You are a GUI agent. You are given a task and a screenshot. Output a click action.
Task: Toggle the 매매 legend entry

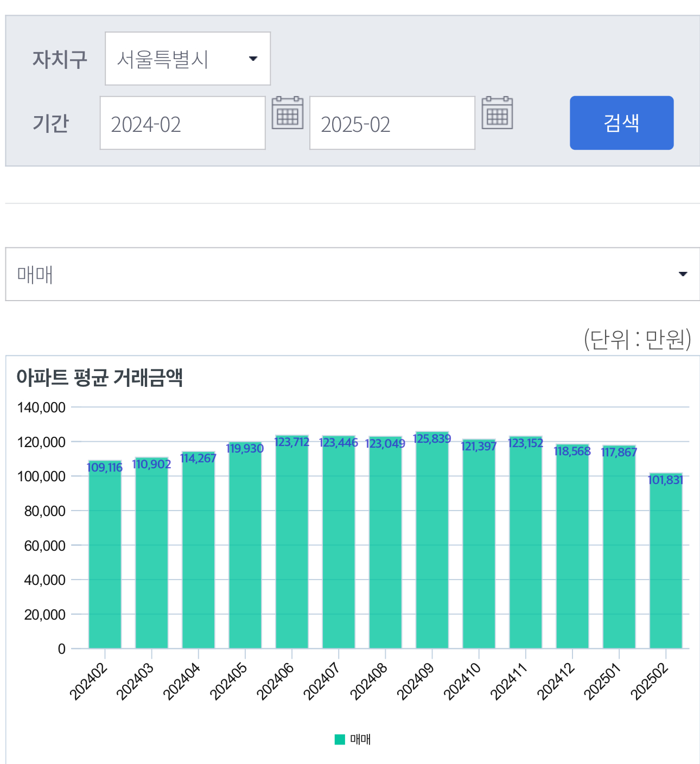click(353, 739)
